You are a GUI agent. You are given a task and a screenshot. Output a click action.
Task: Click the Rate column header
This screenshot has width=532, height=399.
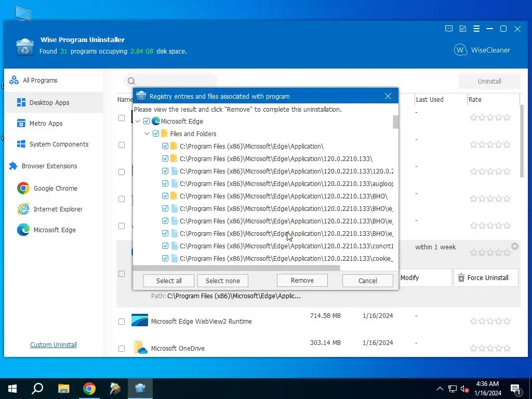(x=475, y=99)
